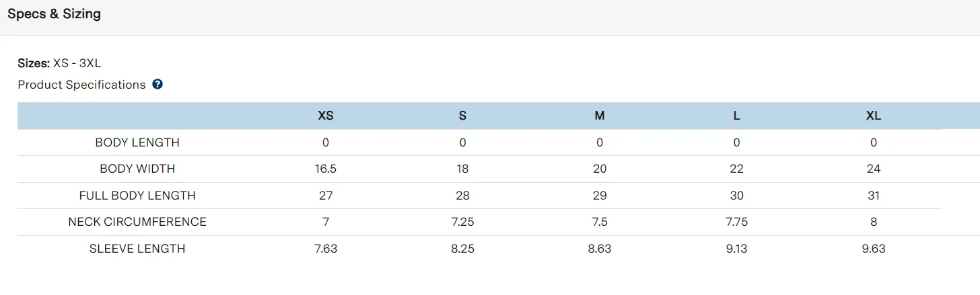Click the M full body length value 29
This screenshot has width=980, height=295.
pyautogui.click(x=600, y=196)
